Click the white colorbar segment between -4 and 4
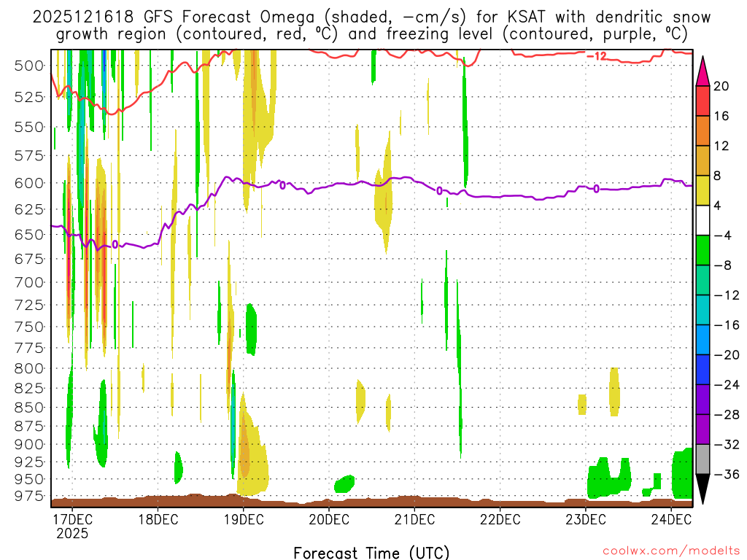747x560 pixels. pos(703,220)
